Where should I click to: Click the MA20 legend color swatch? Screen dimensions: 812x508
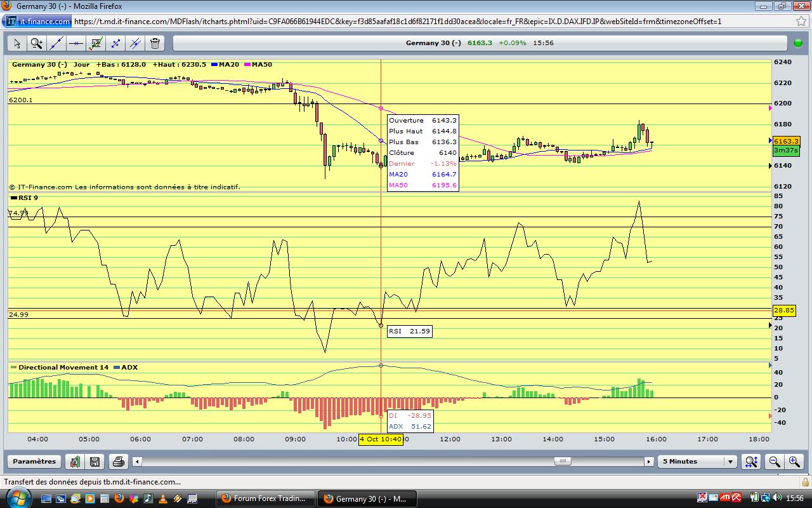point(215,65)
